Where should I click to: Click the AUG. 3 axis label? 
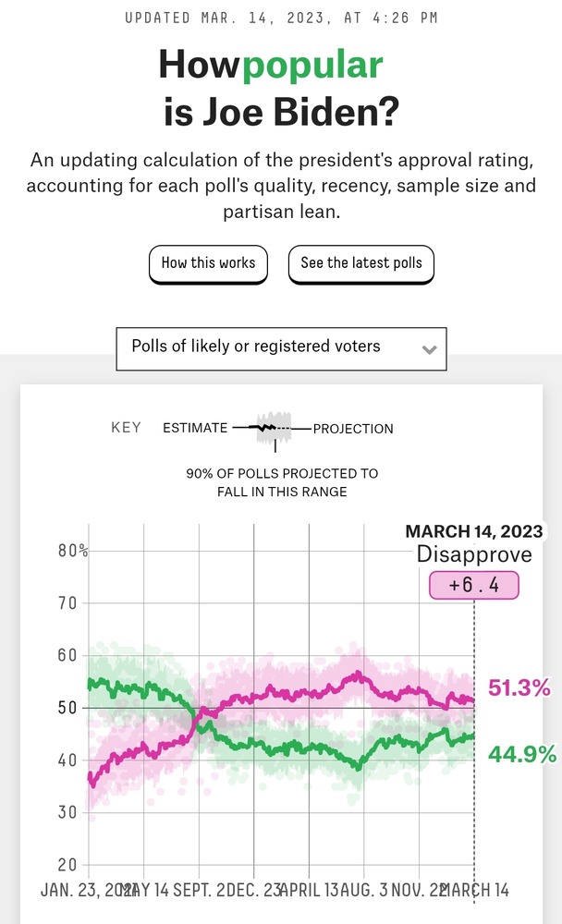pos(368,890)
